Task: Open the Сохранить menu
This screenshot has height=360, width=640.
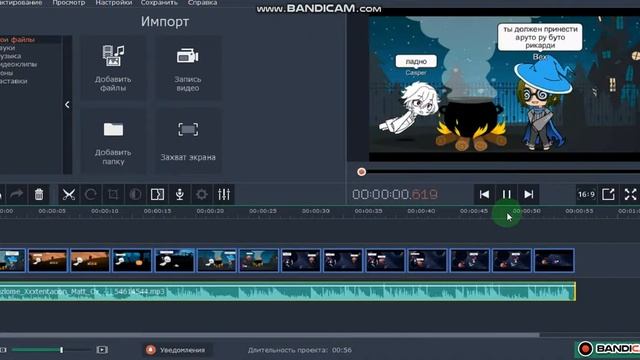Action: 159,3
